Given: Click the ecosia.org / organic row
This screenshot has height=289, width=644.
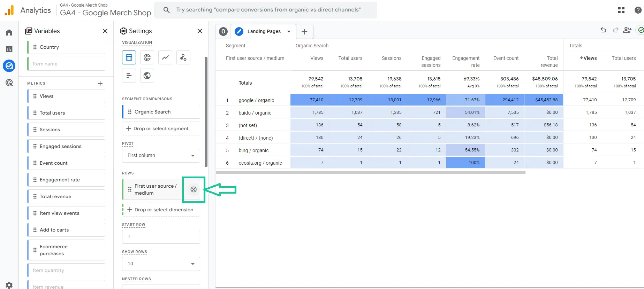Looking at the screenshot, I should coord(260,163).
